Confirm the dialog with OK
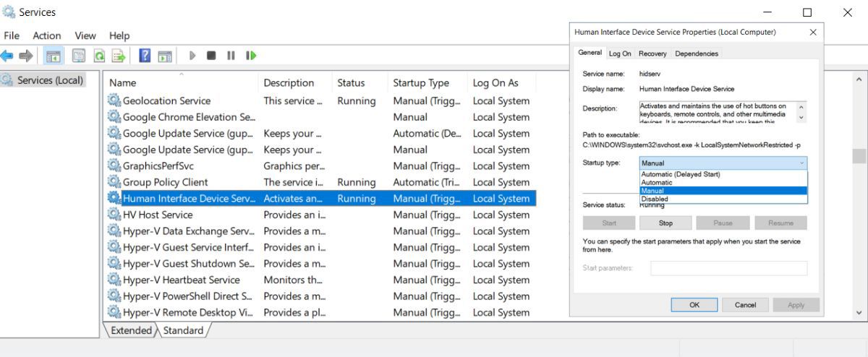The image size is (868, 357). [x=694, y=305]
